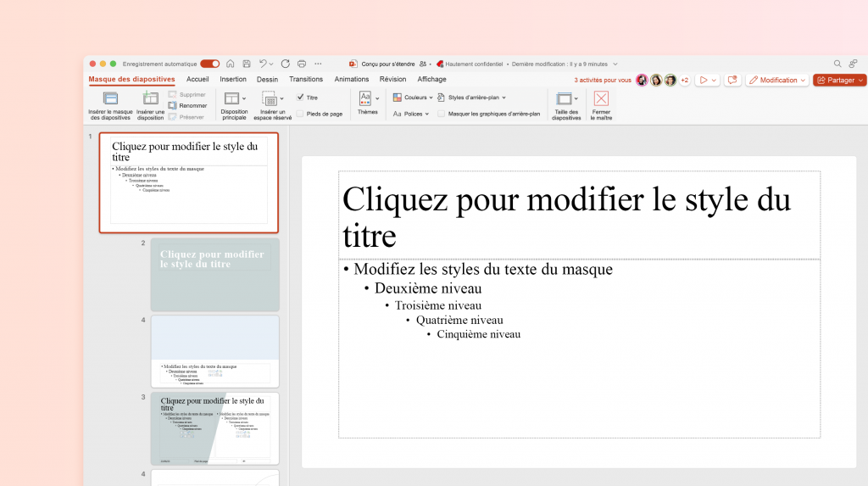
Task: Click the Redo circular arrow icon
Action: (285, 64)
